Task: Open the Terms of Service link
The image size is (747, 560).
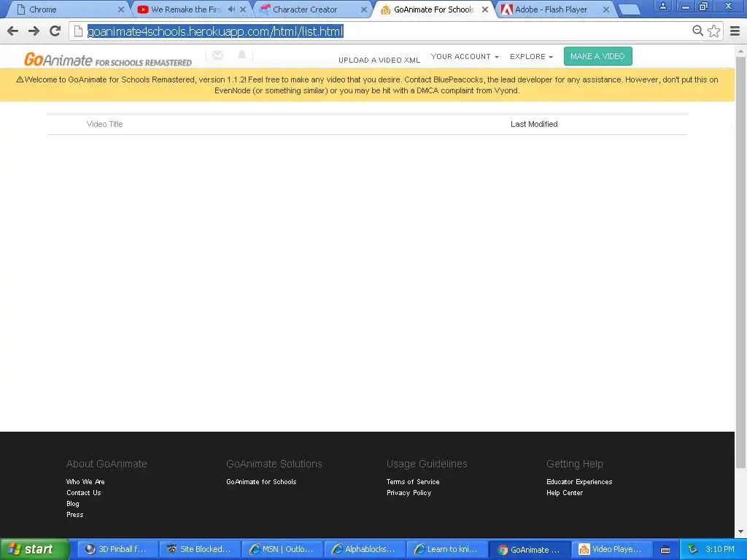Action: 413,481
